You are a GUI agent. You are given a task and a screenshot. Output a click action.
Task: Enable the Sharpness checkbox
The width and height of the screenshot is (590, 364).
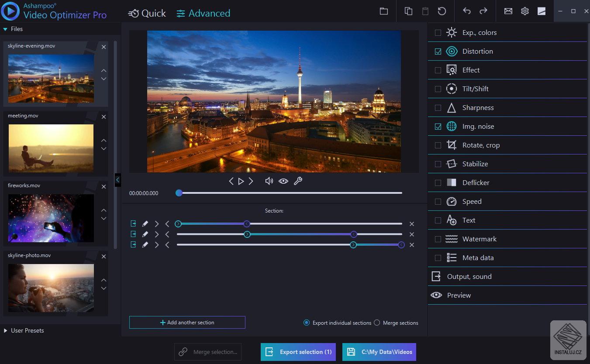tap(438, 108)
